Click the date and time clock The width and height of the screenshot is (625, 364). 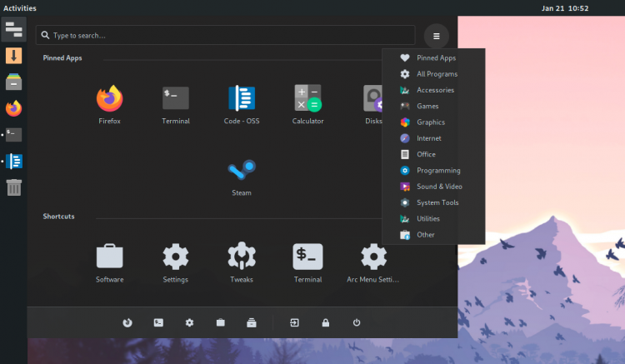point(565,8)
